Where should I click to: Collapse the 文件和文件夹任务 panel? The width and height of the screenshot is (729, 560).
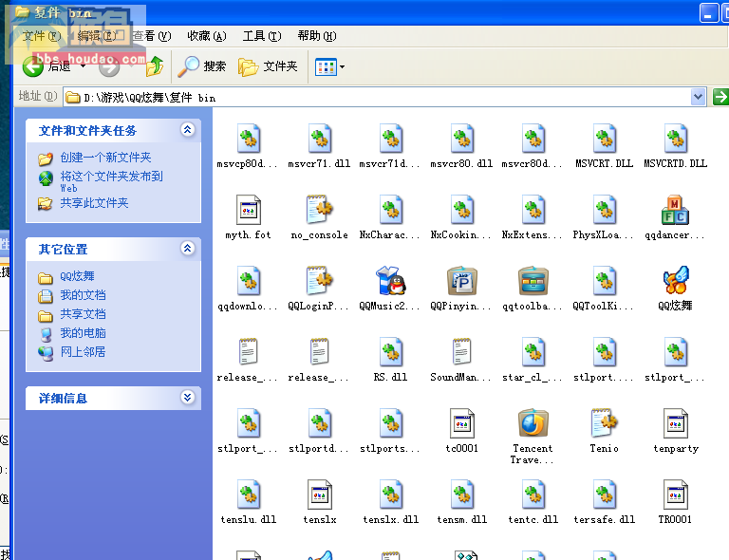click(x=187, y=130)
